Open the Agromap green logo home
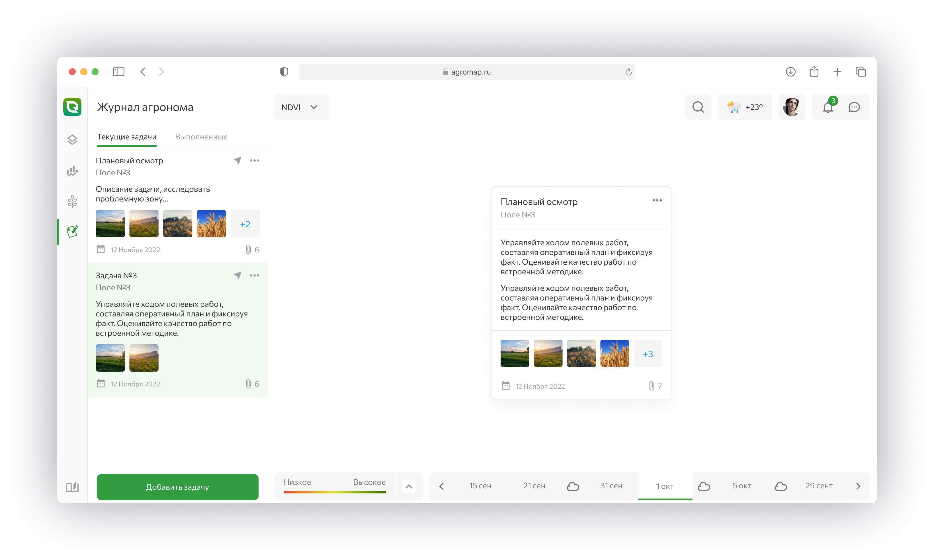Image resolution: width=934 pixels, height=560 pixels. tap(72, 107)
